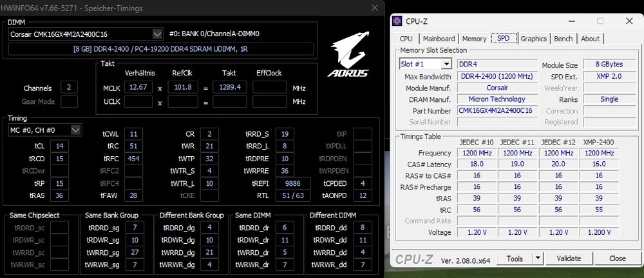Click the Module Size 8 GBytes field
The height and width of the screenshot is (278, 644).
(x=609, y=64)
